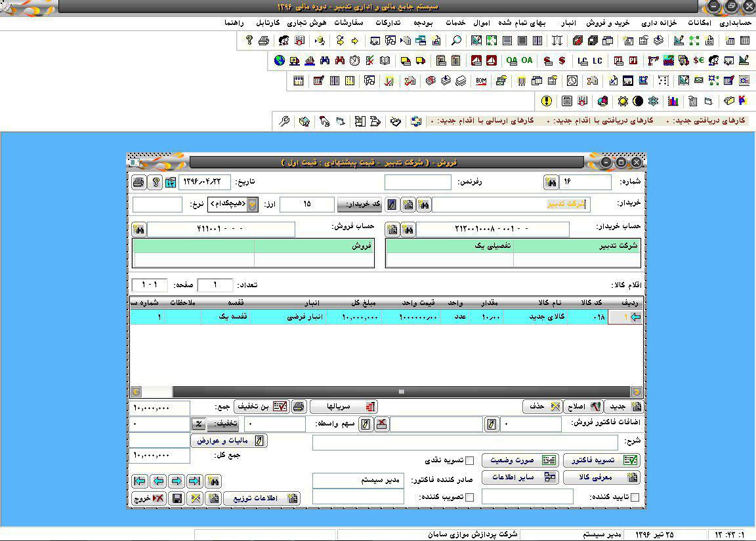Click the floppy disk save icon
This screenshot has height=541, width=756.
(x=177, y=498)
